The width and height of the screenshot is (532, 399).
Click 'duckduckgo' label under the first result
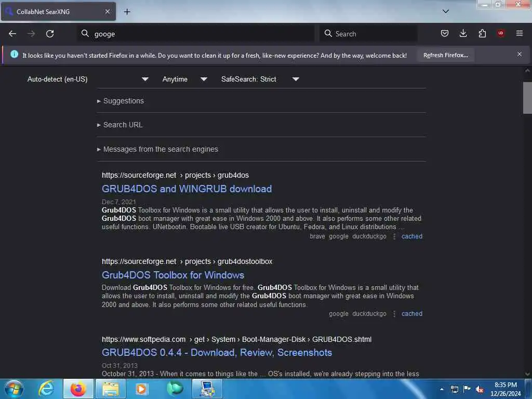click(x=369, y=236)
